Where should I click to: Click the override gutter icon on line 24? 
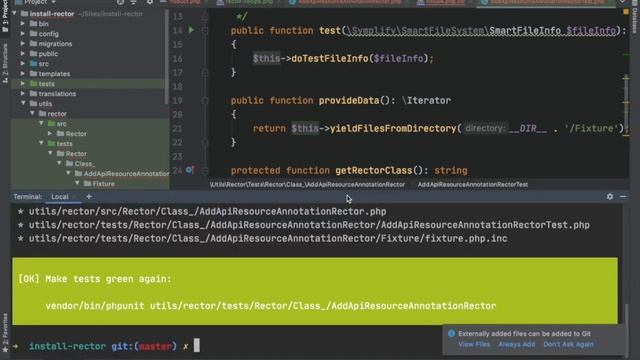189,170
